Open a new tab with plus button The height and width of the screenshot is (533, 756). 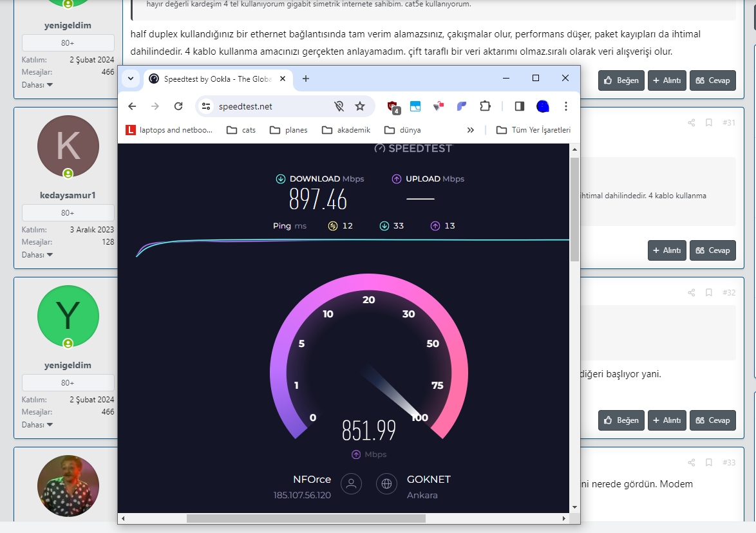(x=306, y=79)
